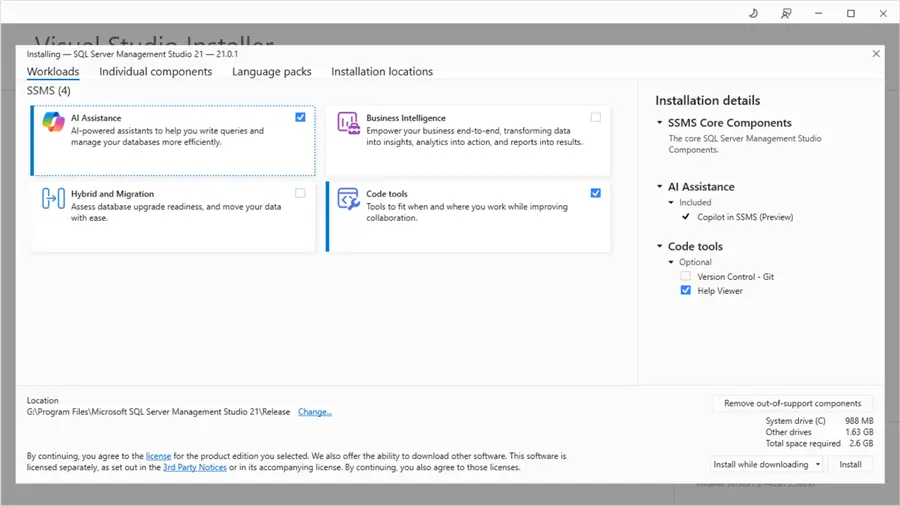Open the Install while downloading dropdown
This screenshot has height=506, width=900.
click(819, 464)
